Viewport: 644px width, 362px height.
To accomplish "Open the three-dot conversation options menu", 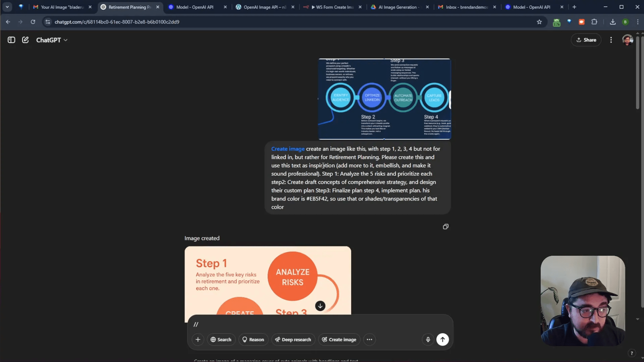I will (x=611, y=40).
